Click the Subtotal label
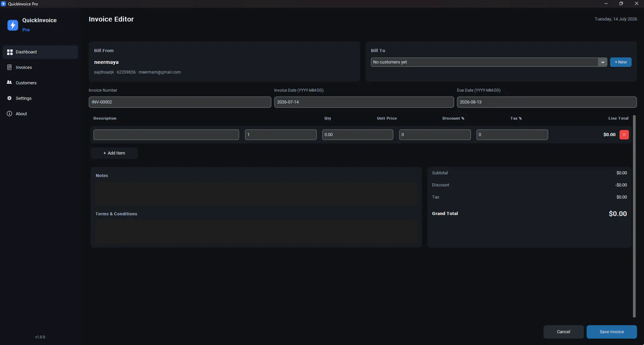The height and width of the screenshot is (345, 644). [x=440, y=173]
